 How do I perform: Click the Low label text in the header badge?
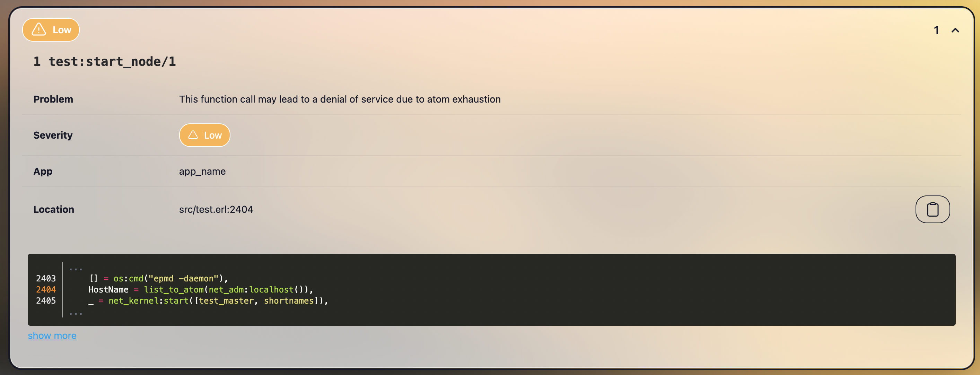[62, 30]
